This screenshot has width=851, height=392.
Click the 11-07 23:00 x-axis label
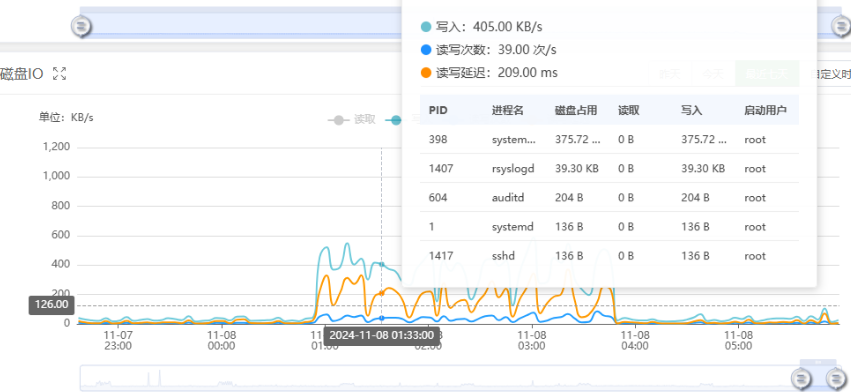click(x=118, y=340)
